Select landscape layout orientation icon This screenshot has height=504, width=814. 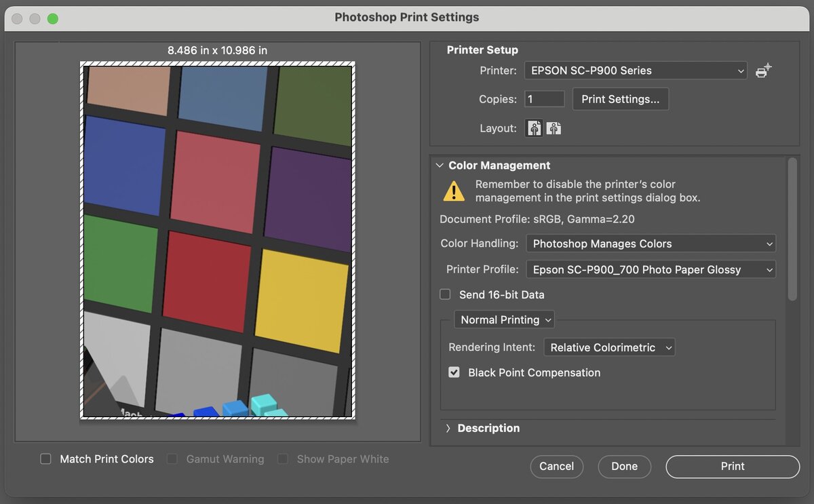(554, 128)
